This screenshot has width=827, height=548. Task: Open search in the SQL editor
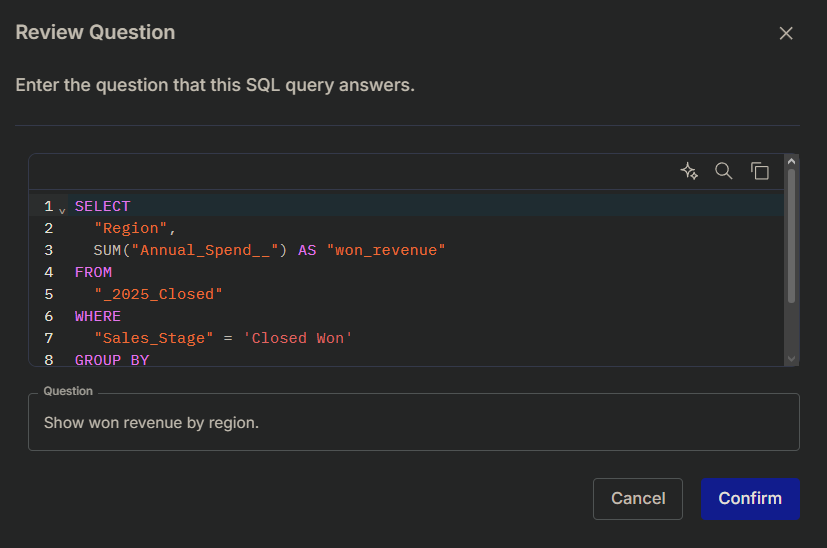[x=724, y=171]
